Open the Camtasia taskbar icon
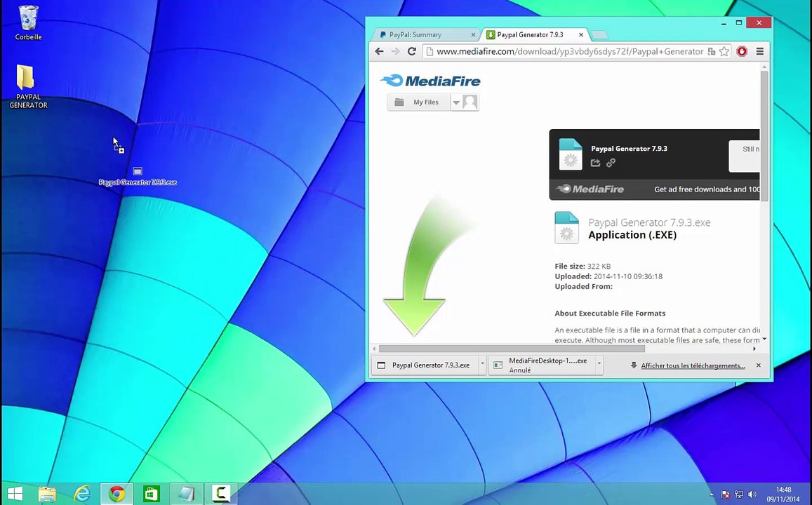 click(221, 494)
